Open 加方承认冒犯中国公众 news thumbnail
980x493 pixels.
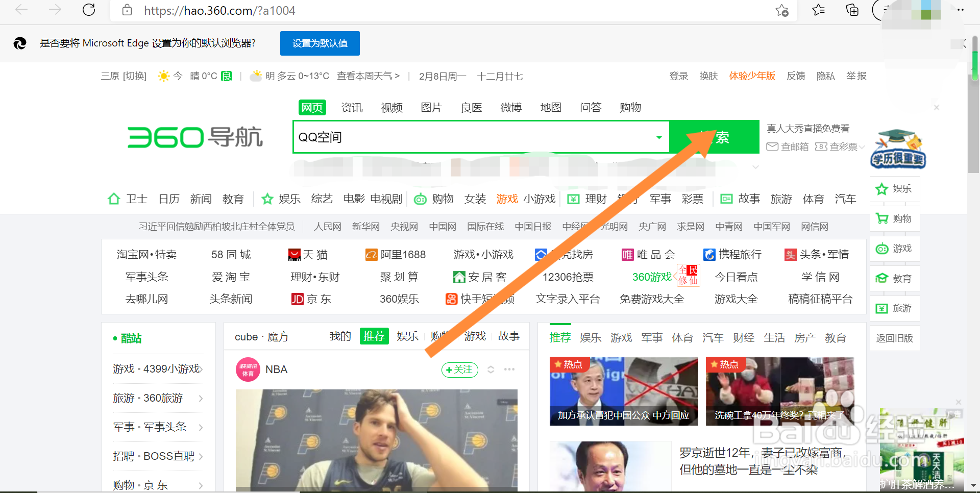(x=624, y=391)
